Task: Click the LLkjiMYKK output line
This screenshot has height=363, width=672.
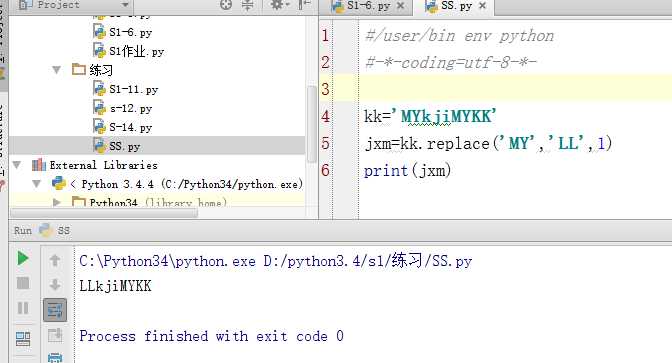Action: point(115,286)
